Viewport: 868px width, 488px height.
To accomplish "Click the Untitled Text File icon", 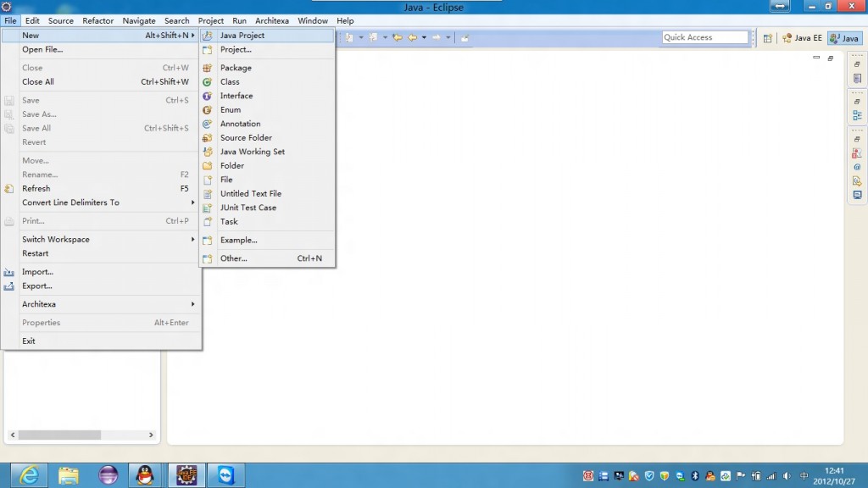I will [x=207, y=194].
